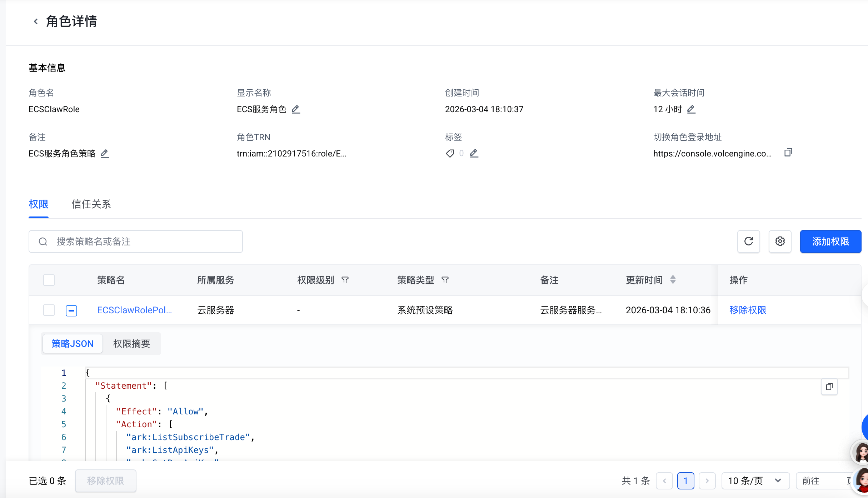This screenshot has height=498, width=868.
Task: Switch to the 信任关系 tab
Action: pos(91,204)
